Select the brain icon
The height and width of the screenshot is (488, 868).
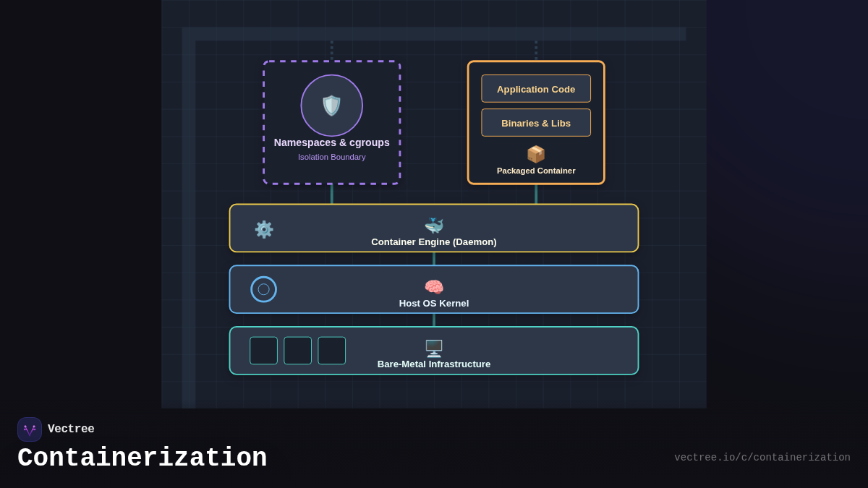click(434, 287)
